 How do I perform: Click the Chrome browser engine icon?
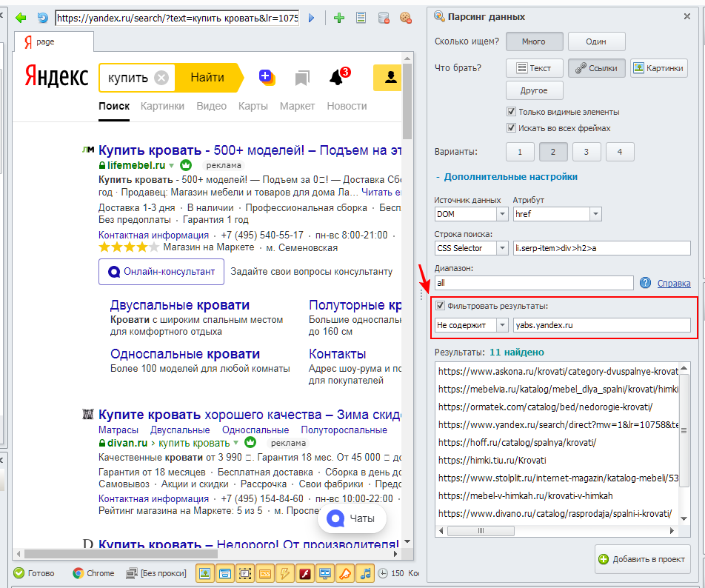[x=78, y=573]
